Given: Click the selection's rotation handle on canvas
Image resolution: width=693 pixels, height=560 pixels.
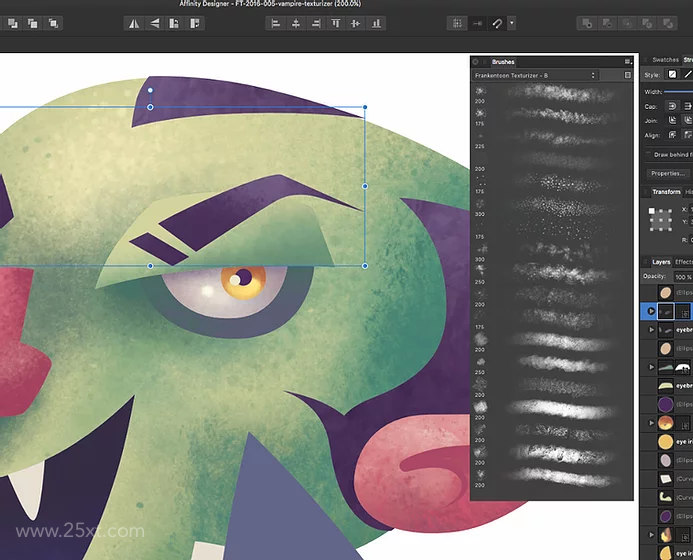Looking at the screenshot, I should click(x=150, y=90).
